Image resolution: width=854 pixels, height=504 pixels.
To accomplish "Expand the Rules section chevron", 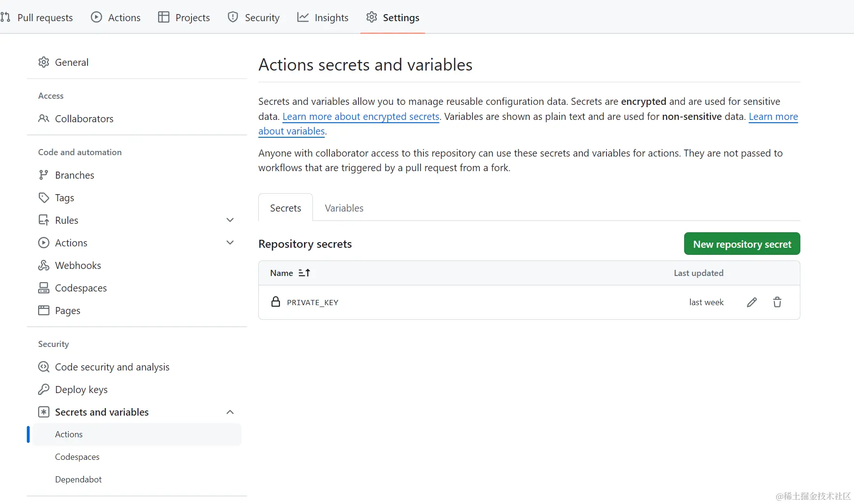I will coord(230,220).
